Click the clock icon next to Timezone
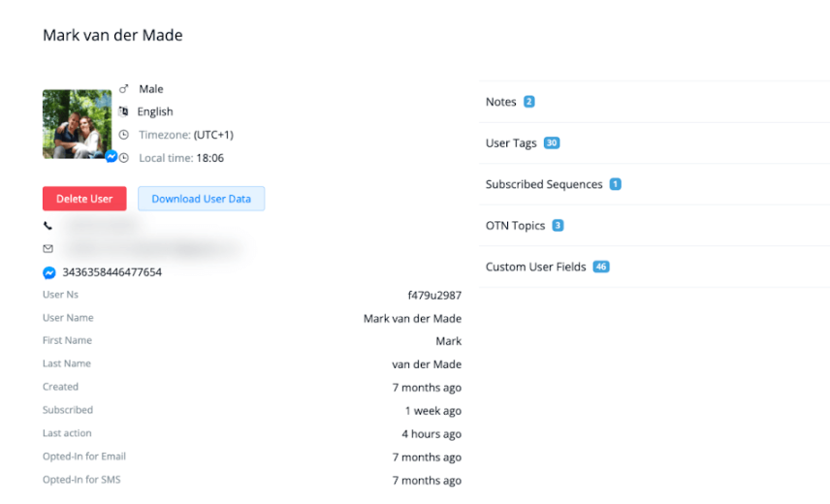Screen dimensions: 830x504 tap(124, 135)
